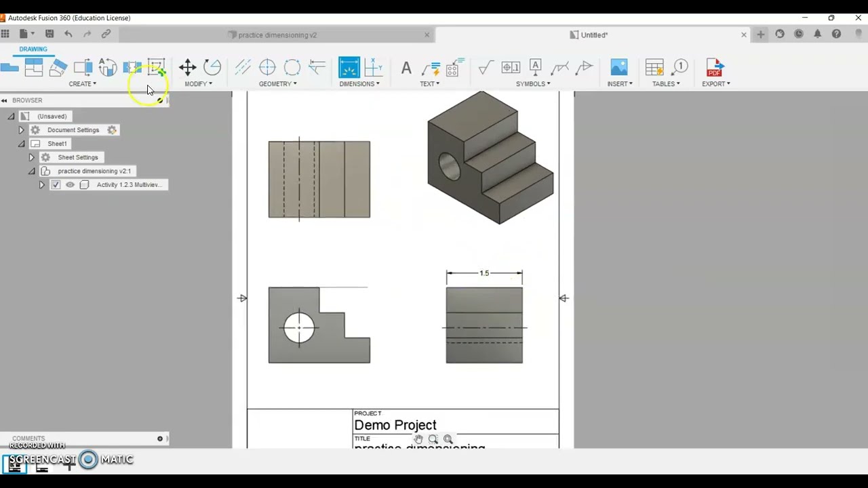Click the Insert Image icon
This screenshot has width=868, height=488.
pos(619,67)
